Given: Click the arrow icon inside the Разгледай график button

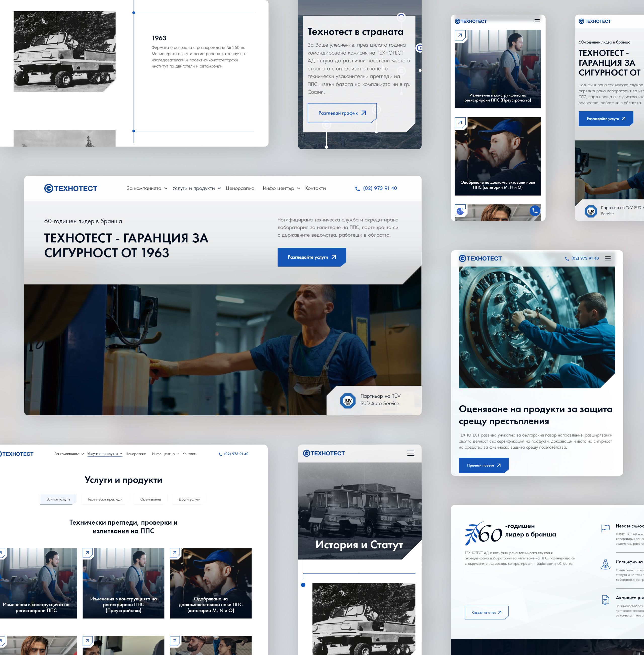Looking at the screenshot, I should [x=364, y=113].
